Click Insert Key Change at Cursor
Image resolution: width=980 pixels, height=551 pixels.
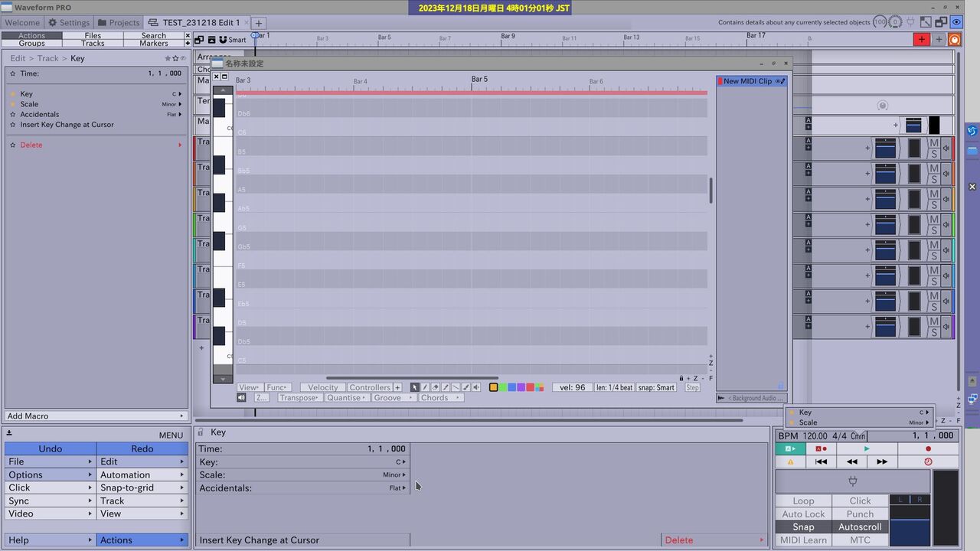[x=260, y=540]
